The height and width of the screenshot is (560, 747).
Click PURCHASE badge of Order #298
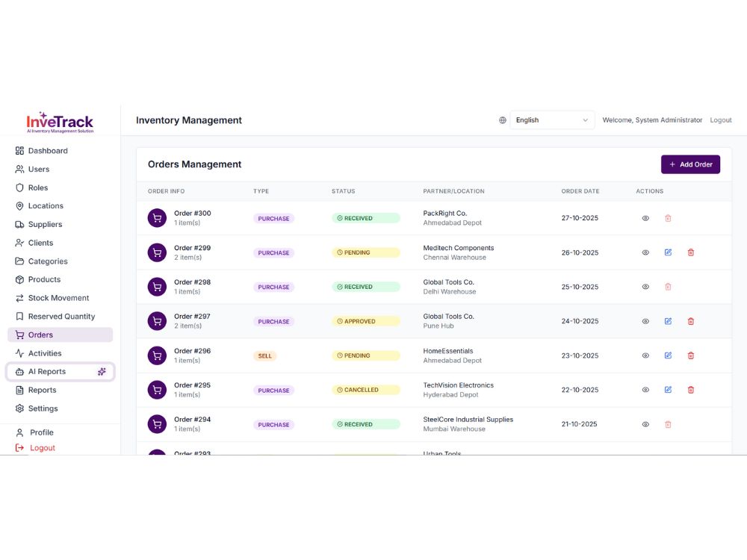[x=273, y=287]
